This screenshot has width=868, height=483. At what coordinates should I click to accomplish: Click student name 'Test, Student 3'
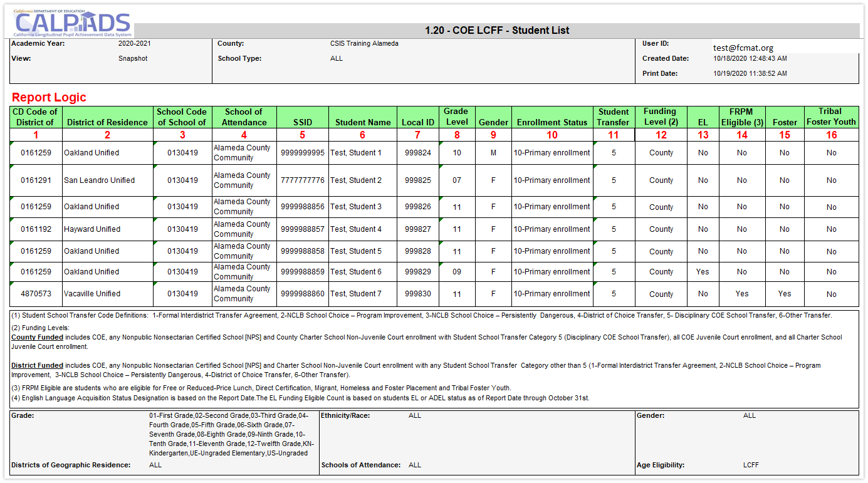point(356,207)
